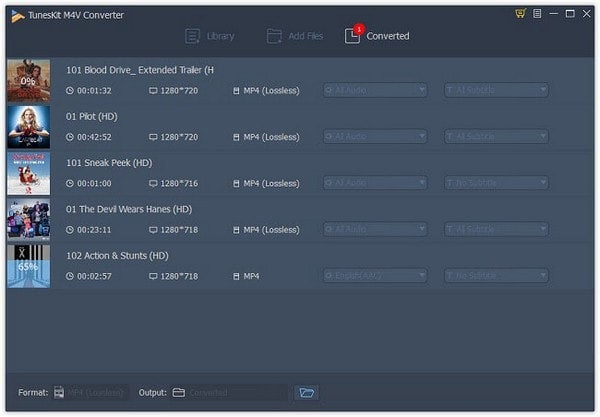Screen dimensions: 600x417
Task: Click the format icon for 101 Sneak Peek
Action: coord(236,184)
